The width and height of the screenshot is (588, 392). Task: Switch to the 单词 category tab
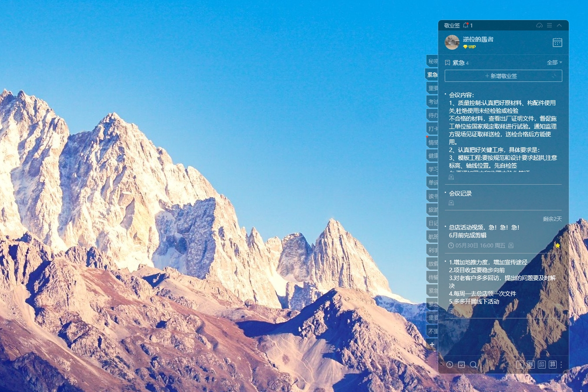pyautogui.click(x=432, y=183)
